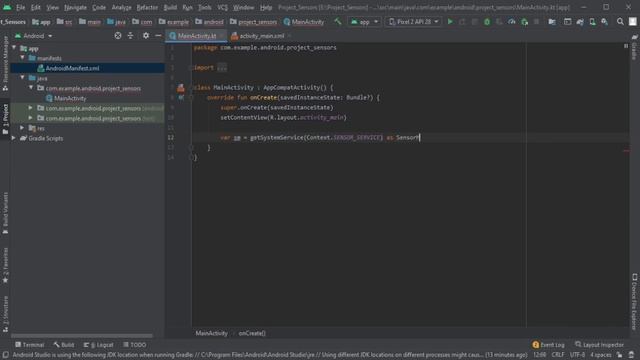
Task: Click the apply code changes icon
Action: coord(475,22)
